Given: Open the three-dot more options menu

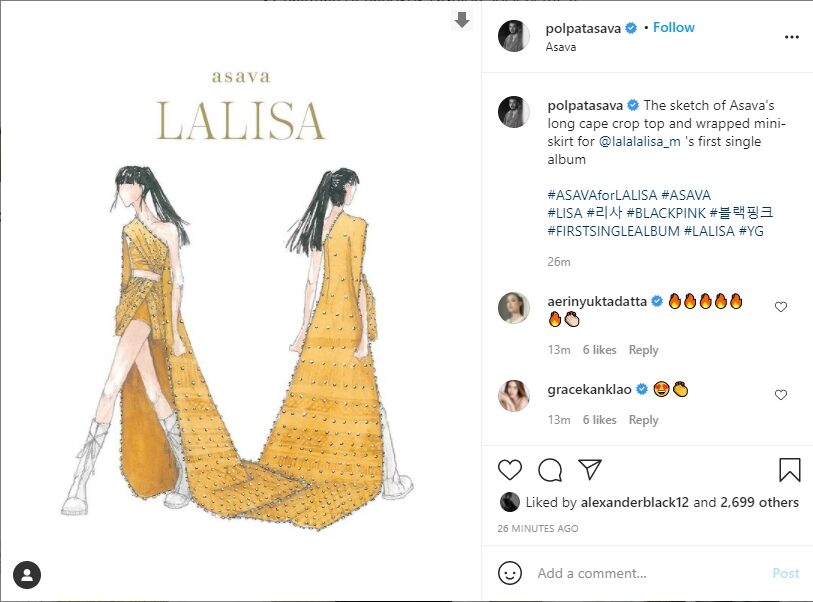Looking at the screenshot, I should (791, 37).
